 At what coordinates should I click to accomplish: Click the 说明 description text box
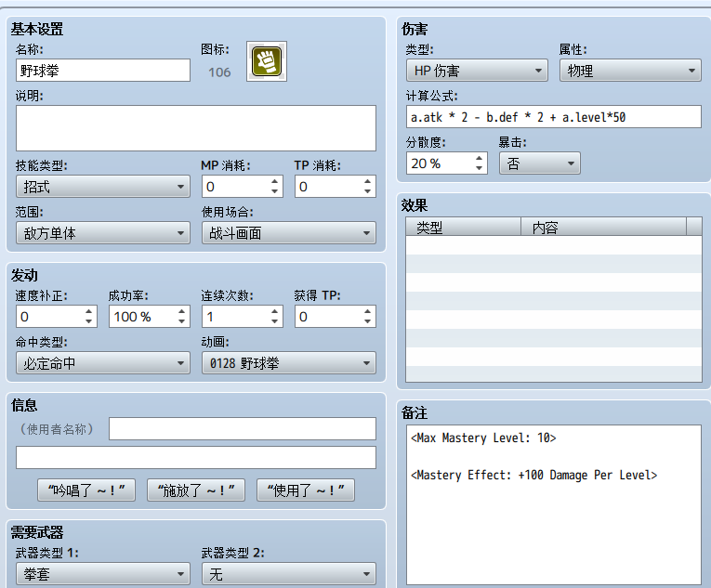pos(196,128)
